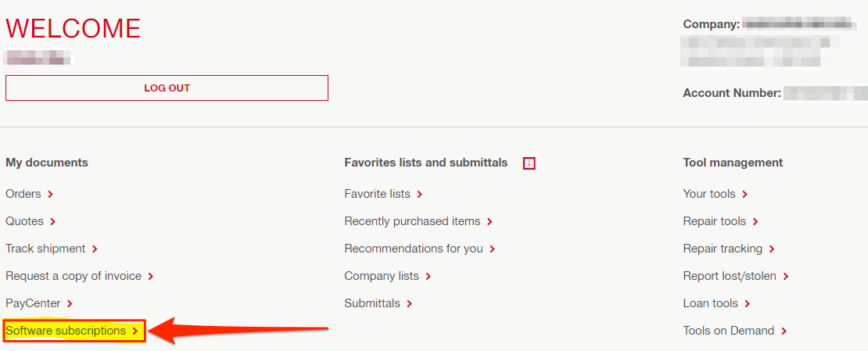Click the chevron after Software subscriptions
868x351 pixels.
135,331
